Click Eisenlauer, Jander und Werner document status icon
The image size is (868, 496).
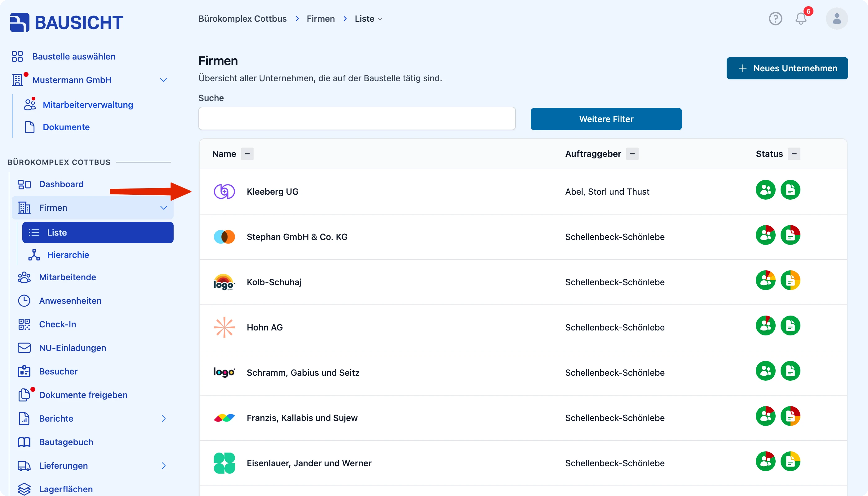[790, 462]
